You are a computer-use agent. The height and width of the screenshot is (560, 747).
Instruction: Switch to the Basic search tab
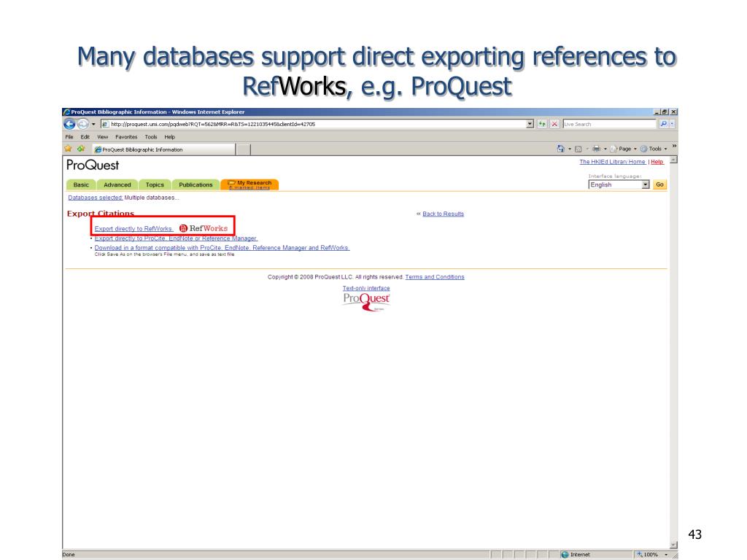[81, 184]
